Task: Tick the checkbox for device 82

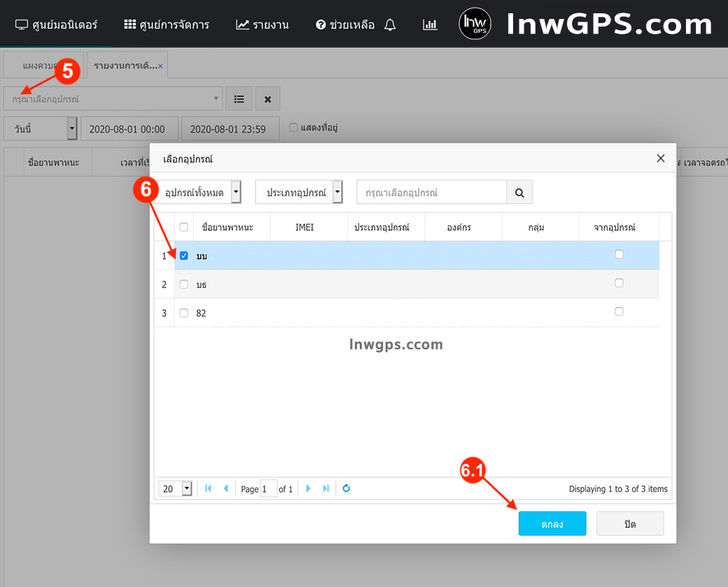Action: (x=184, y=313)
